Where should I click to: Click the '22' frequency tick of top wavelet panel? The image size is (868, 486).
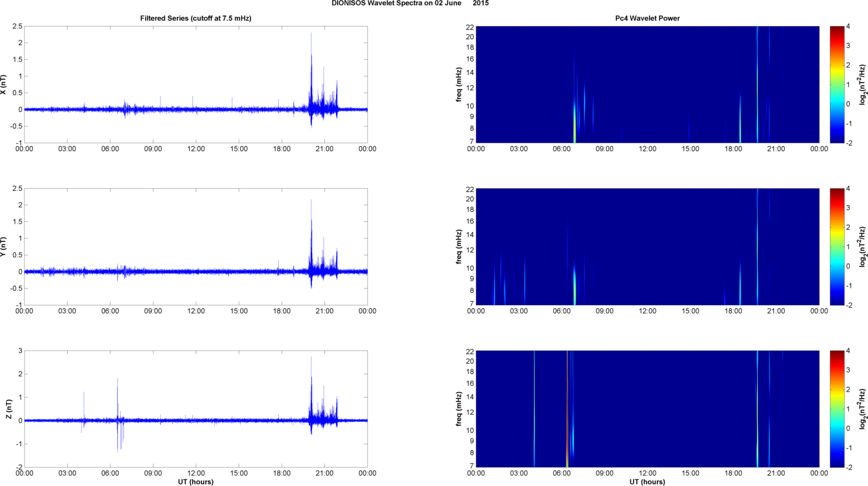(x=470, y=27)
